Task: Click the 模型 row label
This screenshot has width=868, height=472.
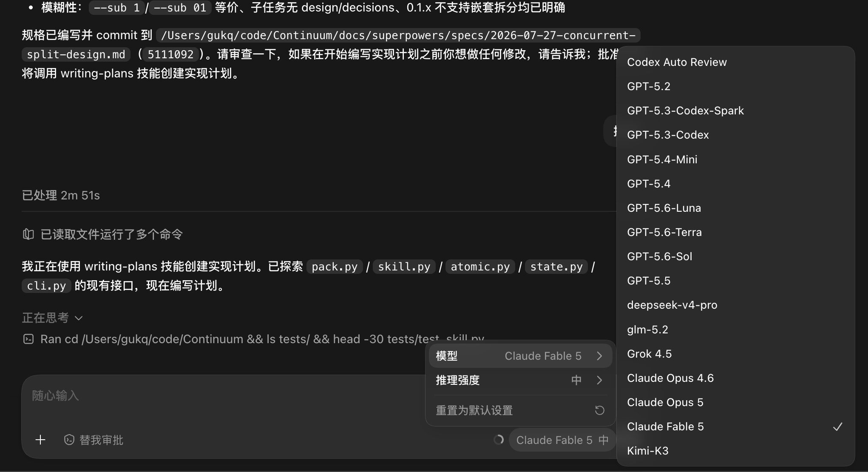Action: (x=447, y=356)
